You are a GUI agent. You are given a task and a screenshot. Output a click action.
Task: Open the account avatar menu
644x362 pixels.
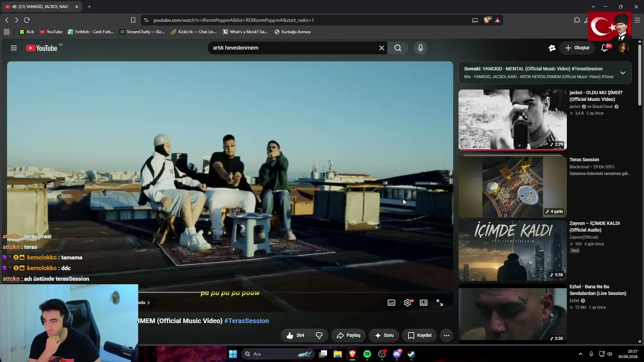click(x=624, y=48)
